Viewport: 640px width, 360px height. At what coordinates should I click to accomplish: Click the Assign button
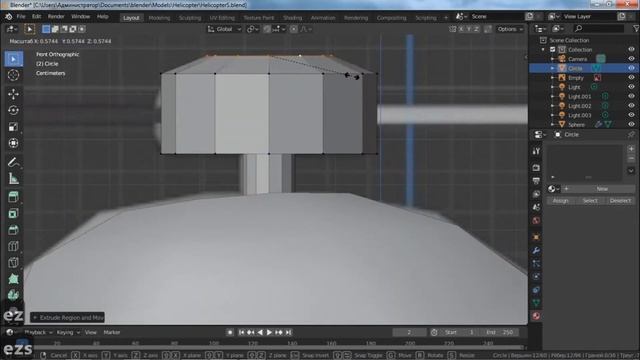point(560,200)
